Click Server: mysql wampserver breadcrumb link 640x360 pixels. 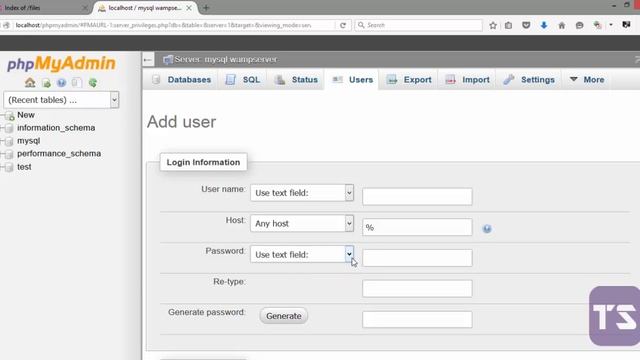[226, 60]
